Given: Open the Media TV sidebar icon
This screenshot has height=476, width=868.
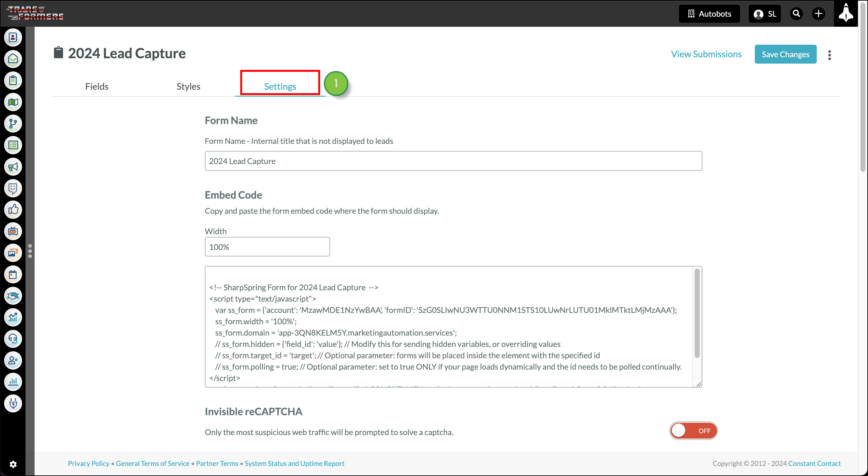Looking at the screenshot, I should 13,231.
